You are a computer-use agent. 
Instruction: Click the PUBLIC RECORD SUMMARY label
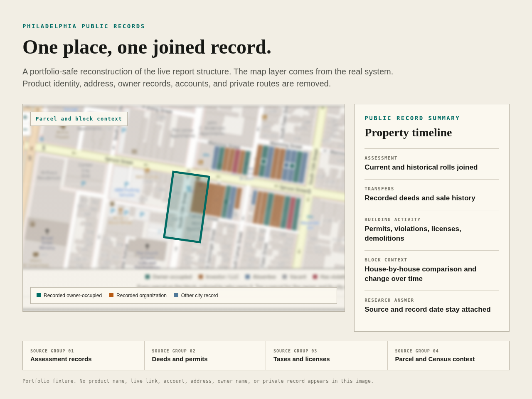pos(412,118)
